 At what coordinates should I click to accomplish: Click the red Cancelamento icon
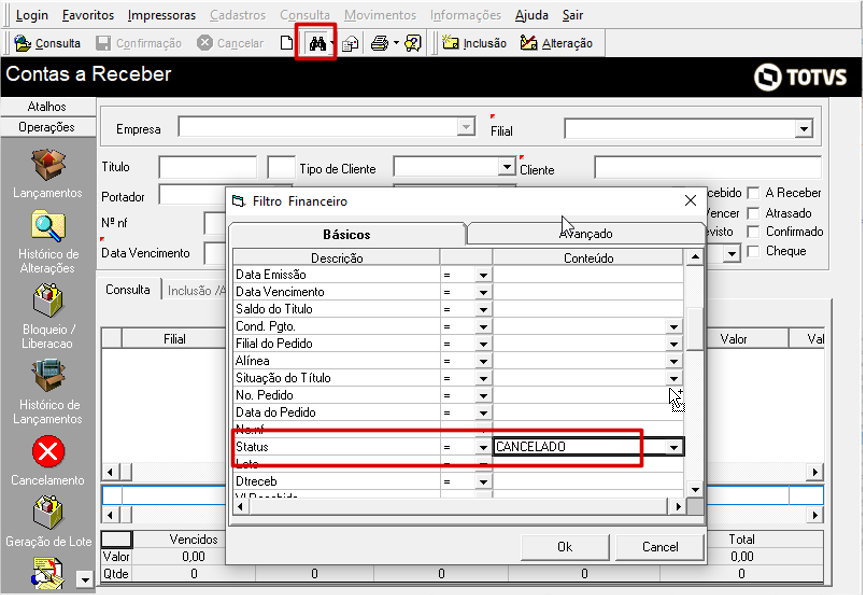click(48, 452)
